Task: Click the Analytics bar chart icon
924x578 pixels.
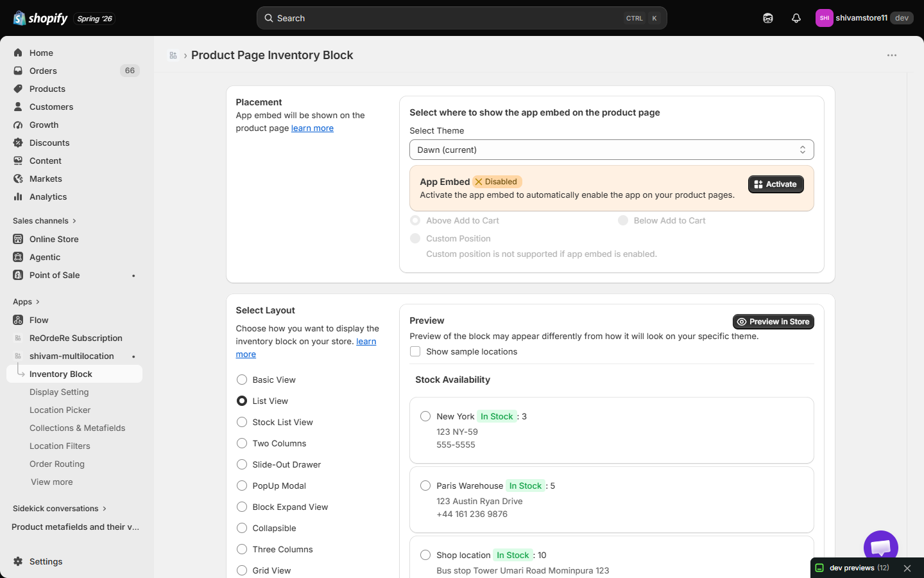Action: pyautogui.click(x=18, y=197)
